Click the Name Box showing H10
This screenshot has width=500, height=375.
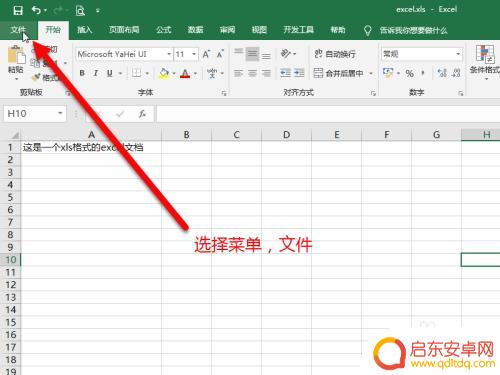point(35,114)
